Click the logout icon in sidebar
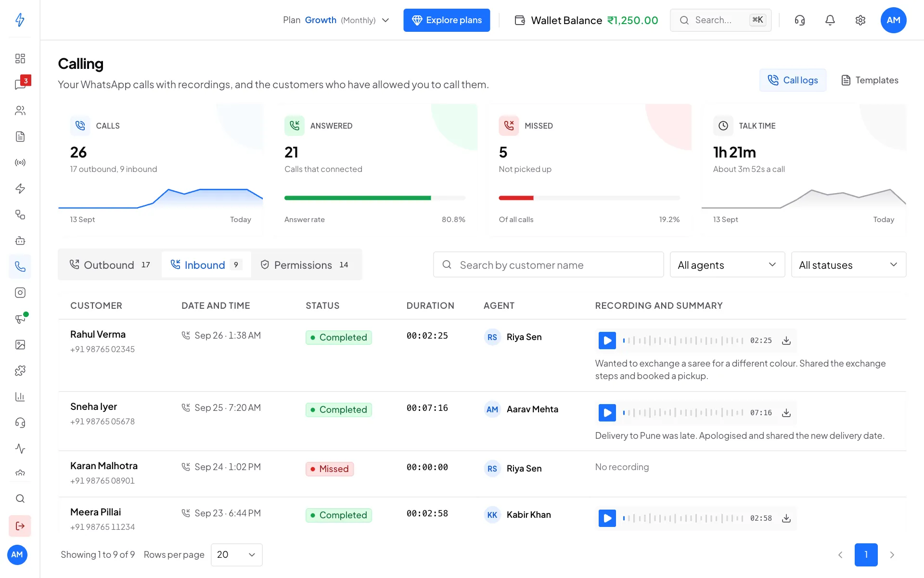924x578 pixels. pos(20,525)
